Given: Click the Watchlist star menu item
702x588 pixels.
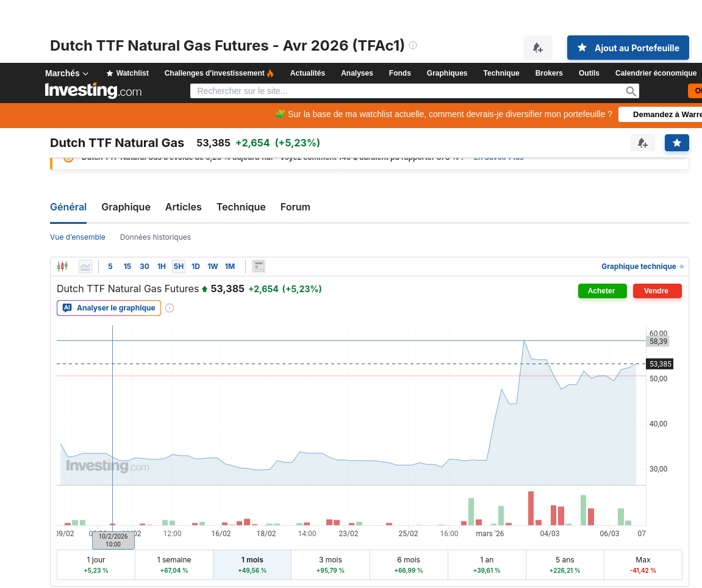Looking at the screenshot, I should tap(127, 73).
